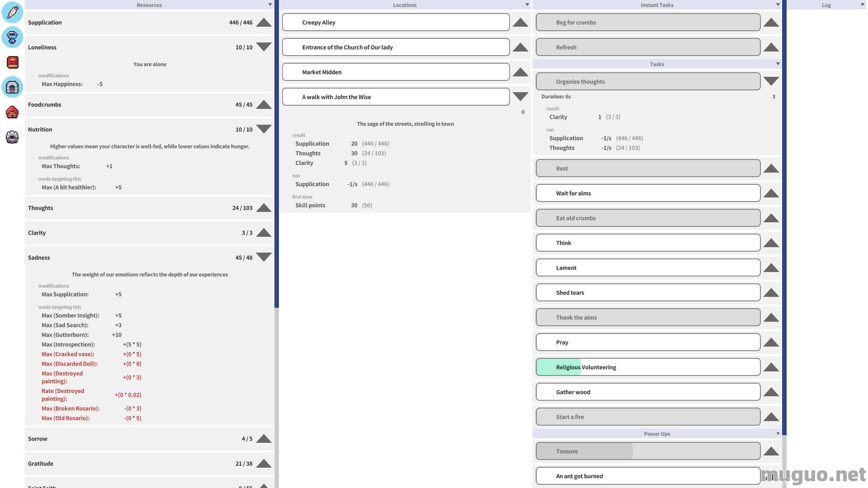Collapse the Power Ups section arrow
This screenshot has width=868, height=488.
[778, 433]
